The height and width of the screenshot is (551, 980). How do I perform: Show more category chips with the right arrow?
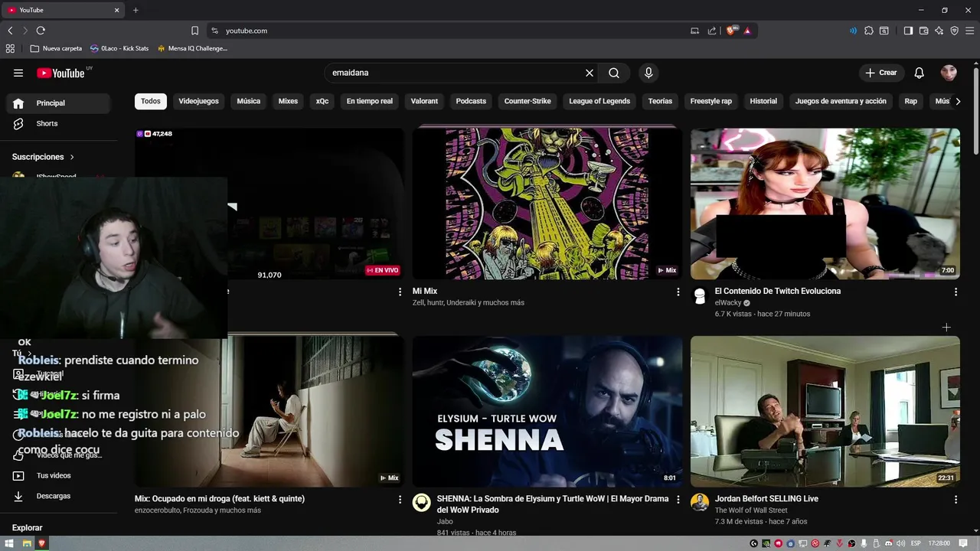tap(957, 101)
